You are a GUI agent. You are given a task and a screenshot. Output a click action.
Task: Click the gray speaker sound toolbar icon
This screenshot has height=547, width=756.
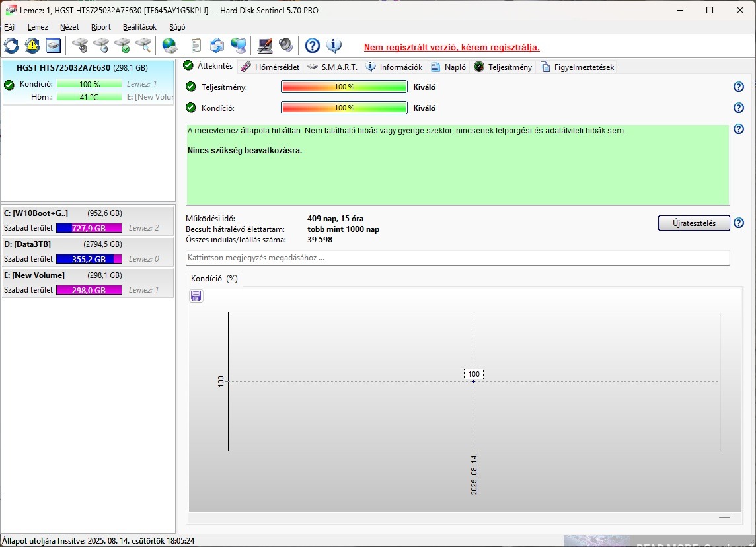[x=286, y=46]
